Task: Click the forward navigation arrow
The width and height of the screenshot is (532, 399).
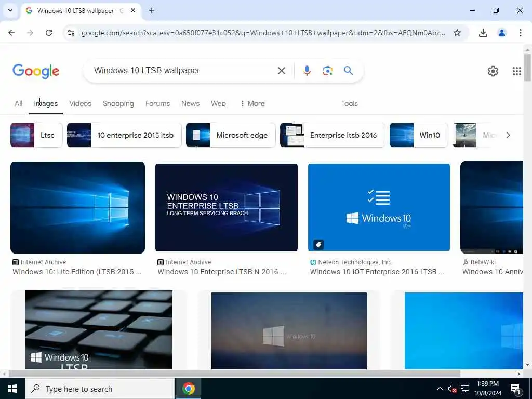Action: (x=30, y=33)
